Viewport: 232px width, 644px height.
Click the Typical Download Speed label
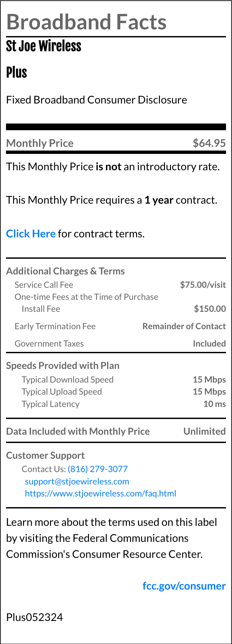[67, 380]
